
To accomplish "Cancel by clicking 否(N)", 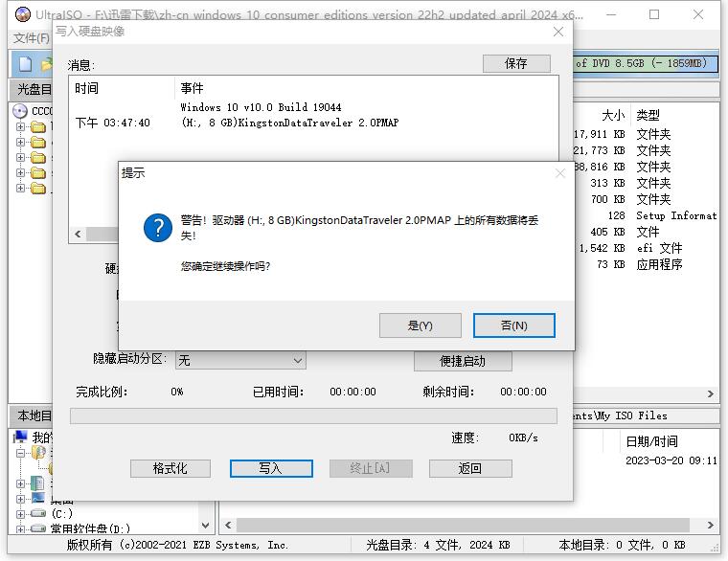I will coord(514,325).
